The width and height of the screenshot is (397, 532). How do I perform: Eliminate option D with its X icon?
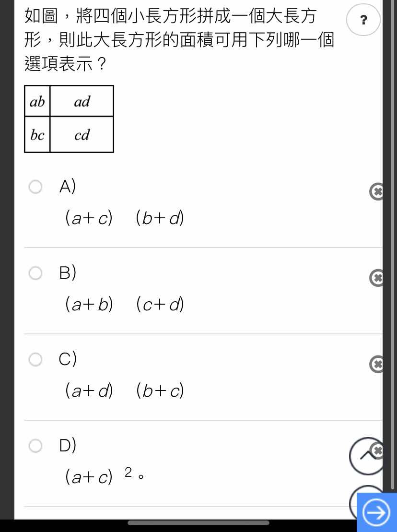click(x=377, y=450)
